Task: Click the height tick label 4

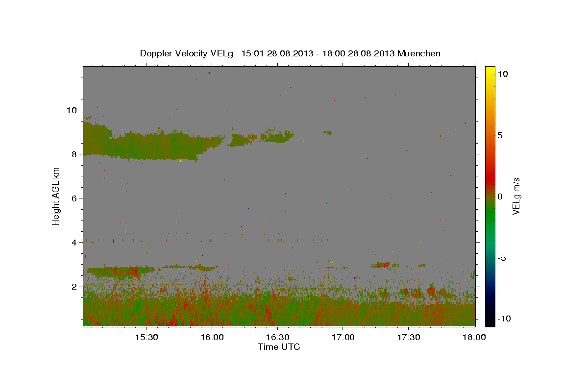Action: point(74,242)
